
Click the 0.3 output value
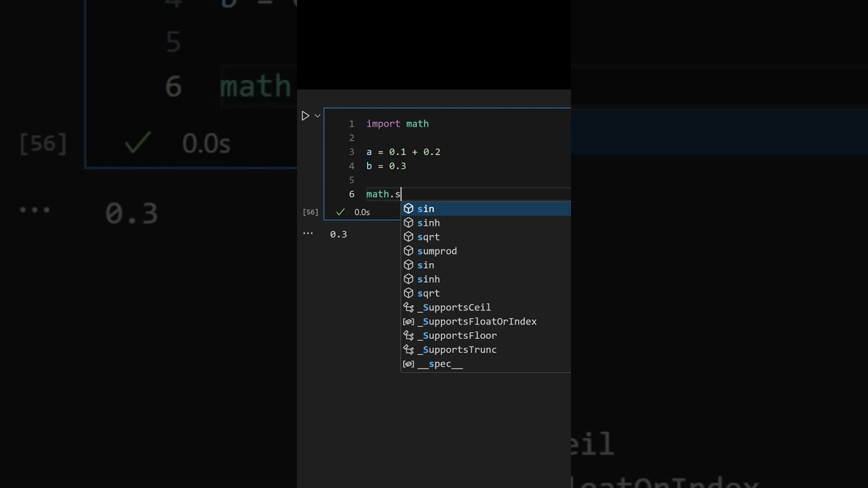338,235
